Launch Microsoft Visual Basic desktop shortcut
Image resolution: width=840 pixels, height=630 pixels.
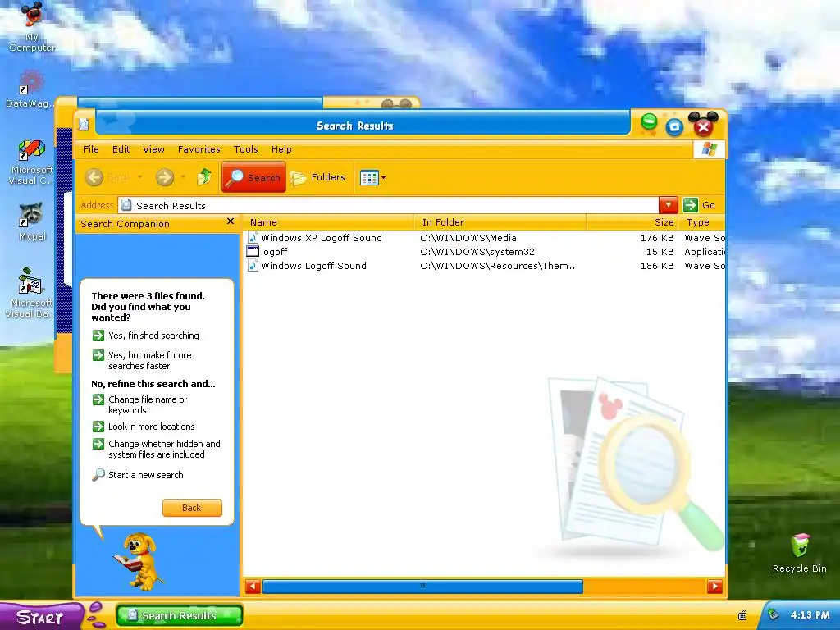(30, 293)
